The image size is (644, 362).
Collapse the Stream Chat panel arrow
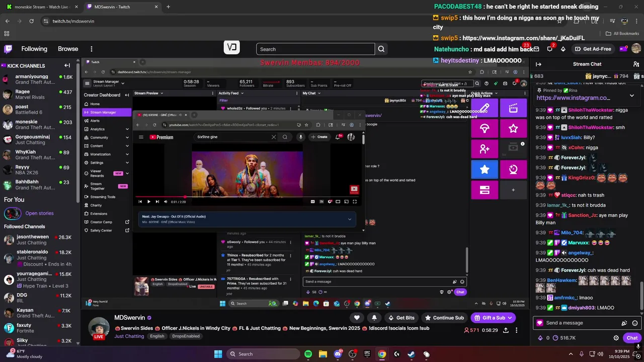538,64
